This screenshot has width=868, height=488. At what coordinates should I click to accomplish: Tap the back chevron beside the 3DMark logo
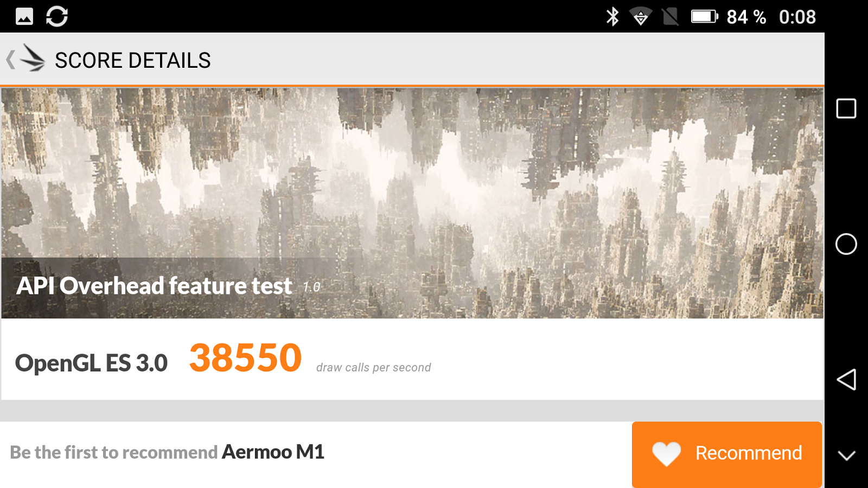tap(10, 60)
